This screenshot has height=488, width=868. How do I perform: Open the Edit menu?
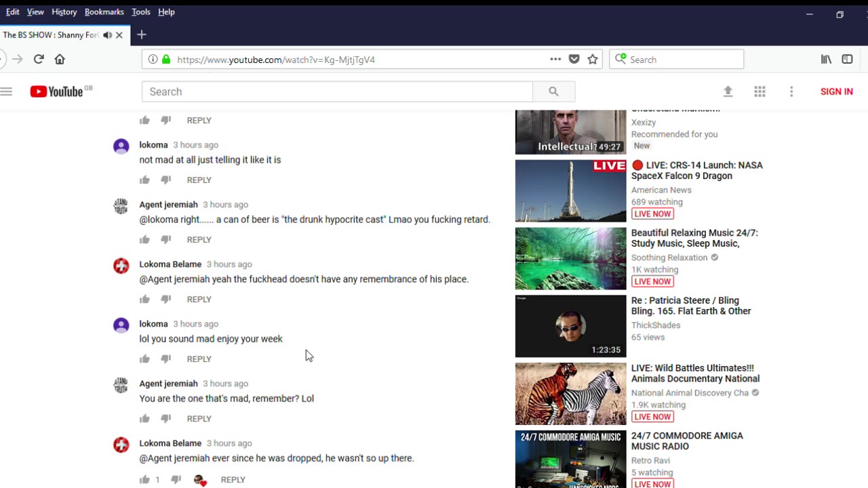pyautogui.click(x=12, y=12)
